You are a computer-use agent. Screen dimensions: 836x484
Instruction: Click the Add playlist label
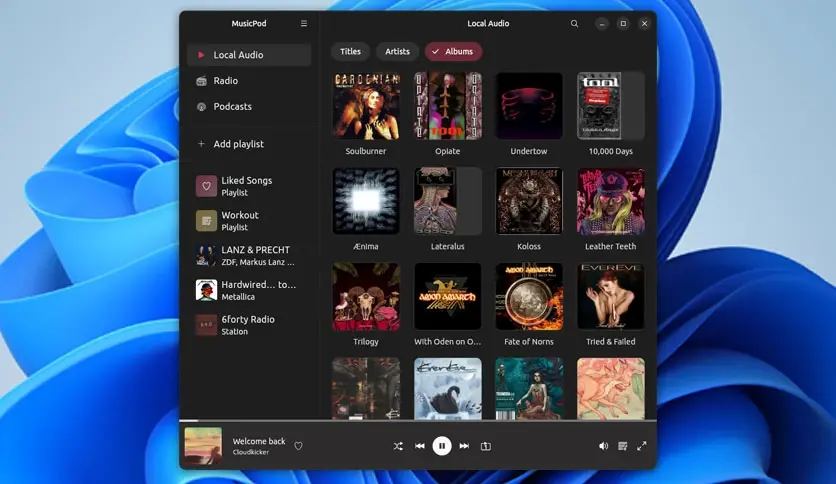[238, 144]
